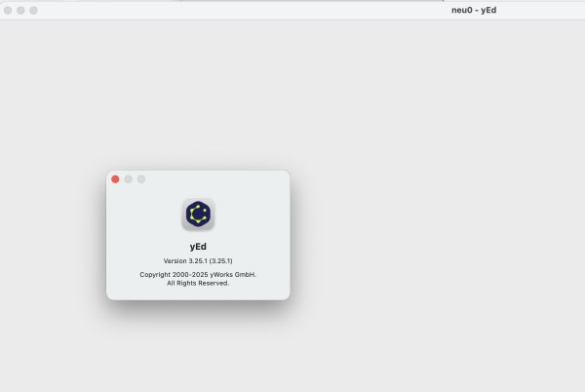
Task: Click the "neu0 - yEd" window title
Action: [476, 9]
